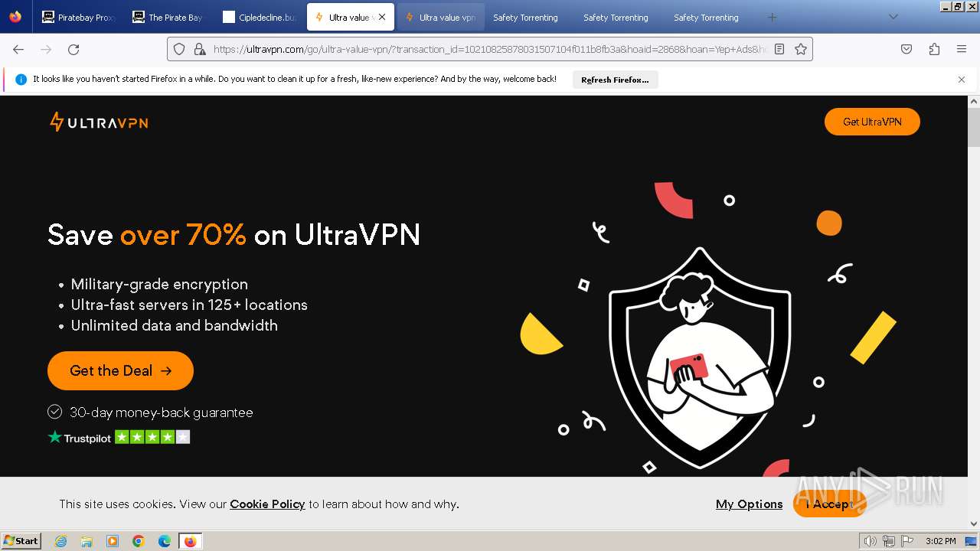The image size is (980, 551).
Task: Close the active Ultra value tab
Action: point(382,17)
